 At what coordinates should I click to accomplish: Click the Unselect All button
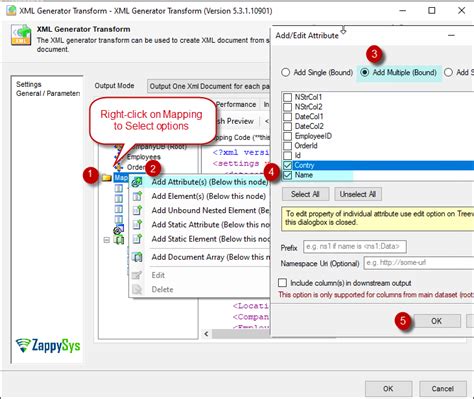pyautogui.click(x=358, y=194)
